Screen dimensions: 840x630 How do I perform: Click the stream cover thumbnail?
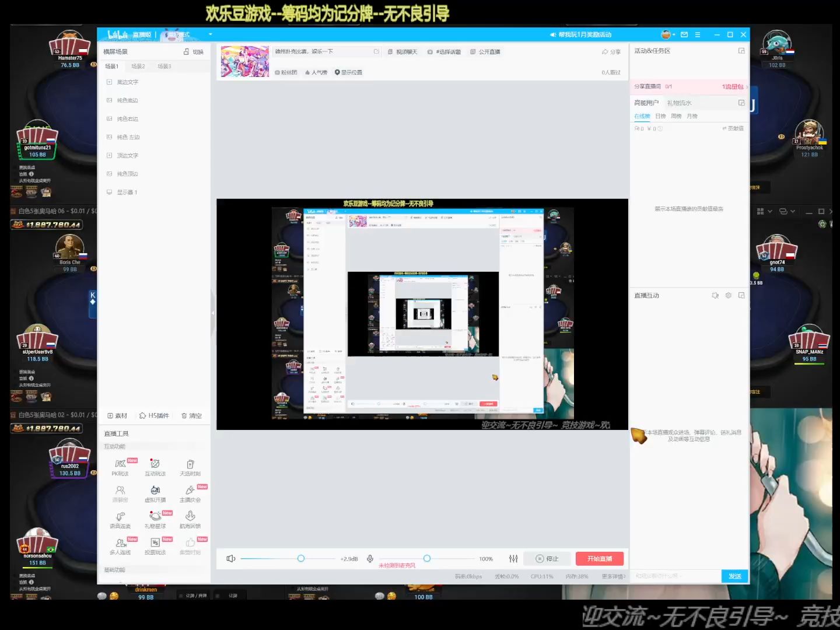[x=245, y=62]
